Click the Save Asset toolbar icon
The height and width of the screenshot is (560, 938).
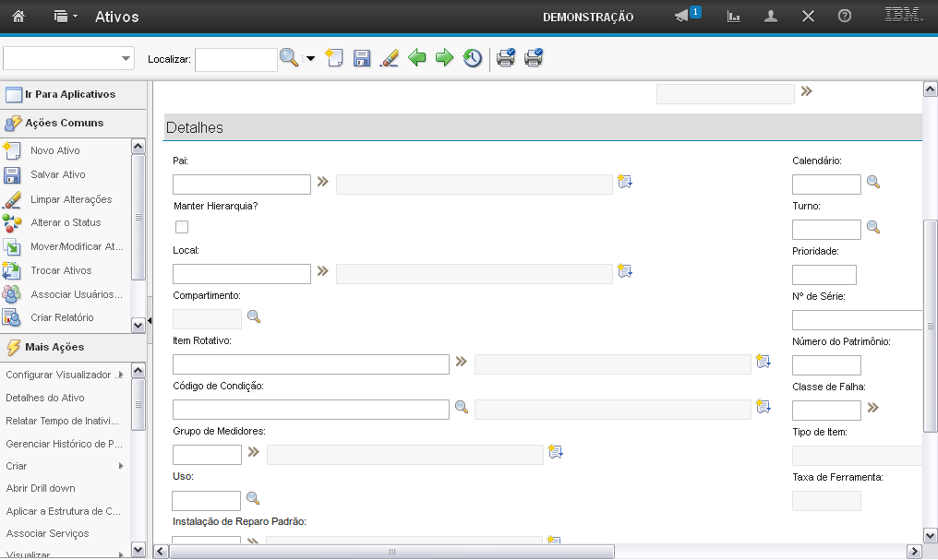[362, 59]
